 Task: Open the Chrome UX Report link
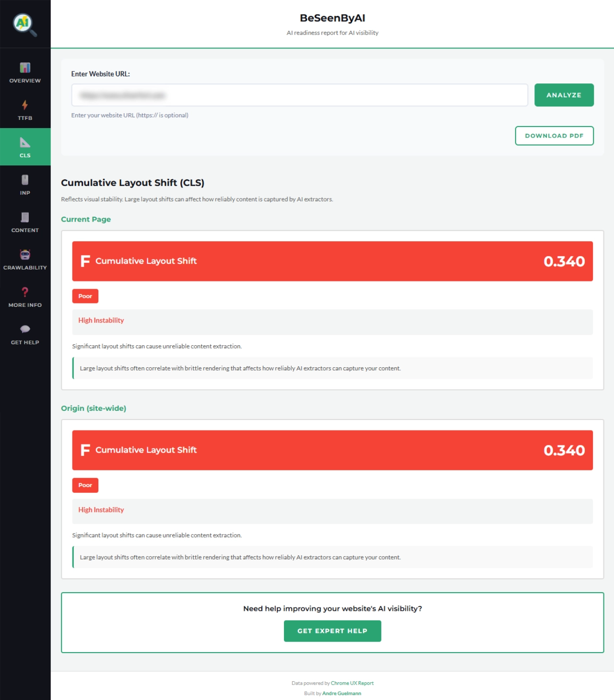352,683
